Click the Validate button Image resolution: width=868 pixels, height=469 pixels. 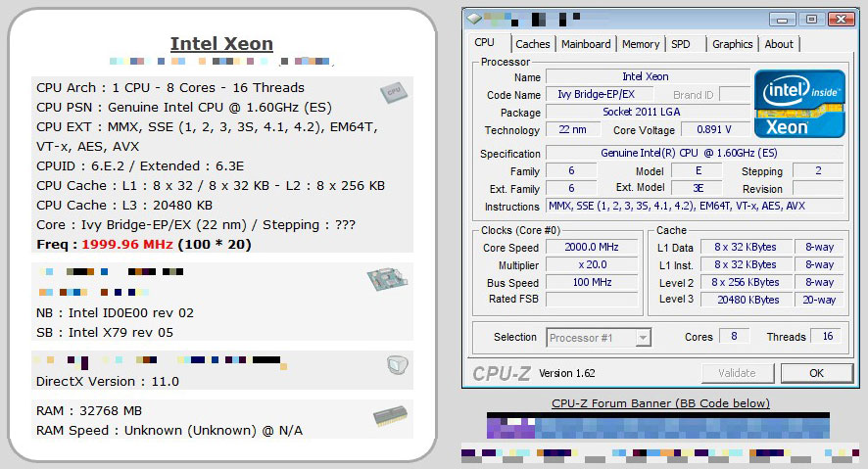click(x=737, y=373)
